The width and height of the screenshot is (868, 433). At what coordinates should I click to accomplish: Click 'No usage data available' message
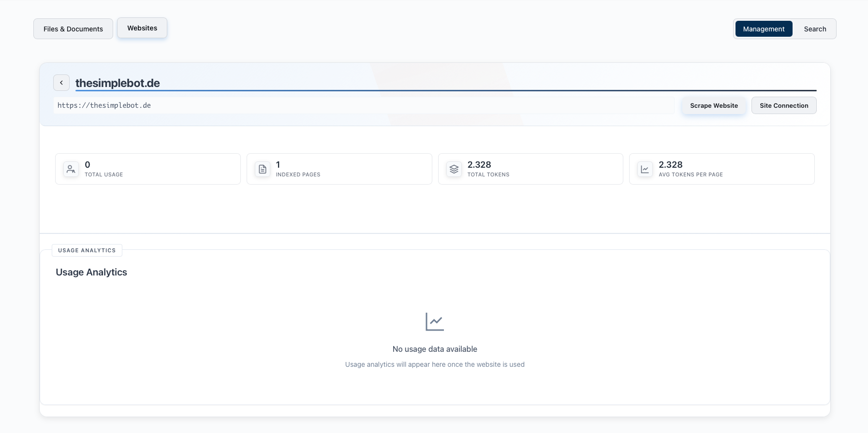pos(435,349)
